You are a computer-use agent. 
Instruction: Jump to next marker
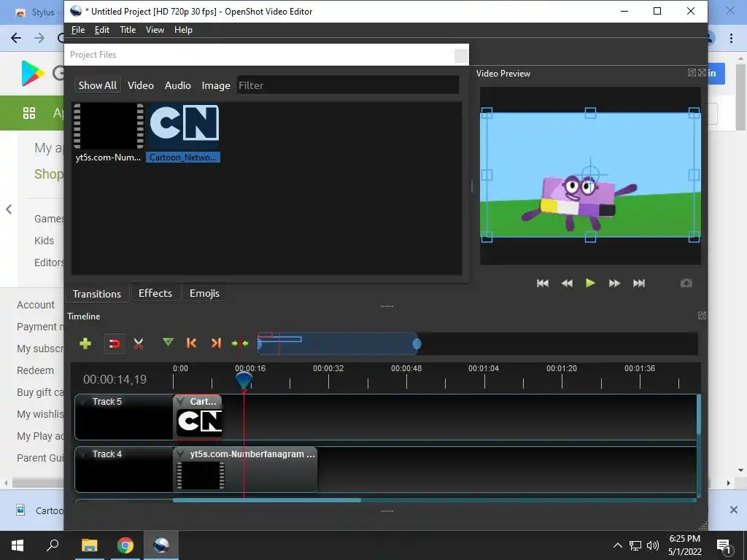[x=216, y=343]
